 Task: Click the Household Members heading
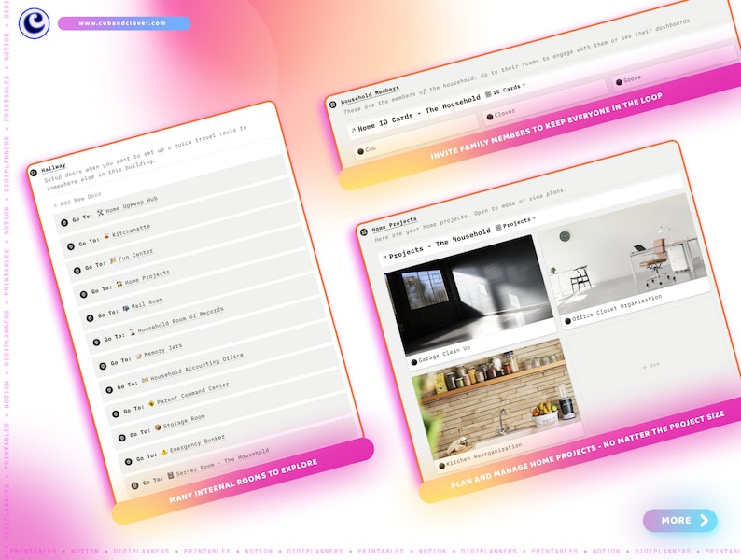[370, 94]
